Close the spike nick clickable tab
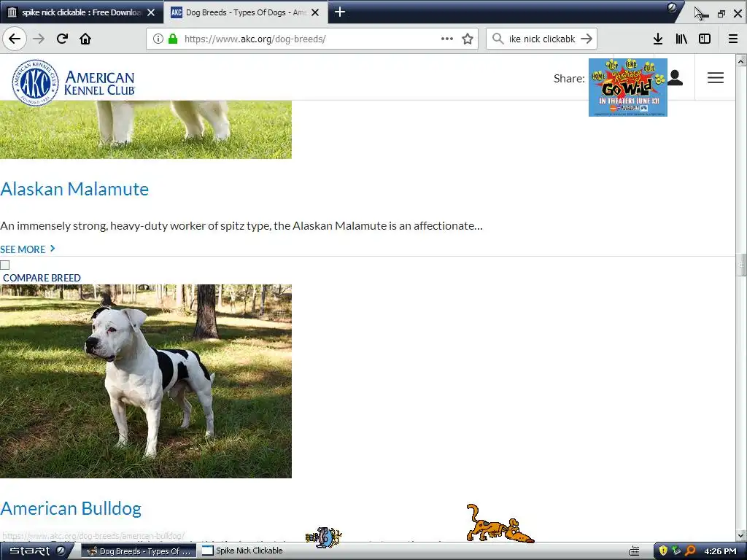The image size is (747, 560). (151, 12)
